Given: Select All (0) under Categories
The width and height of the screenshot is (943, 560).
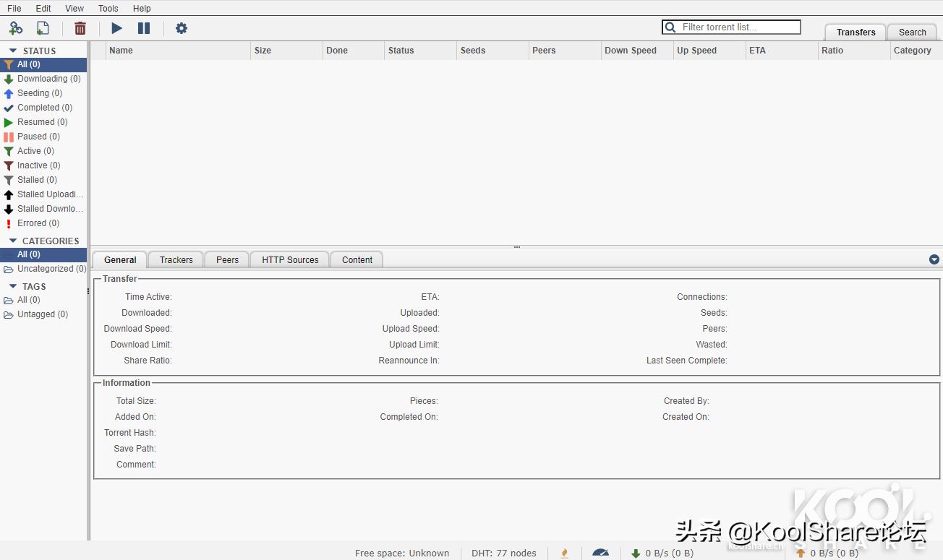Looking at the screenshot, I should [x=43, y=254].
